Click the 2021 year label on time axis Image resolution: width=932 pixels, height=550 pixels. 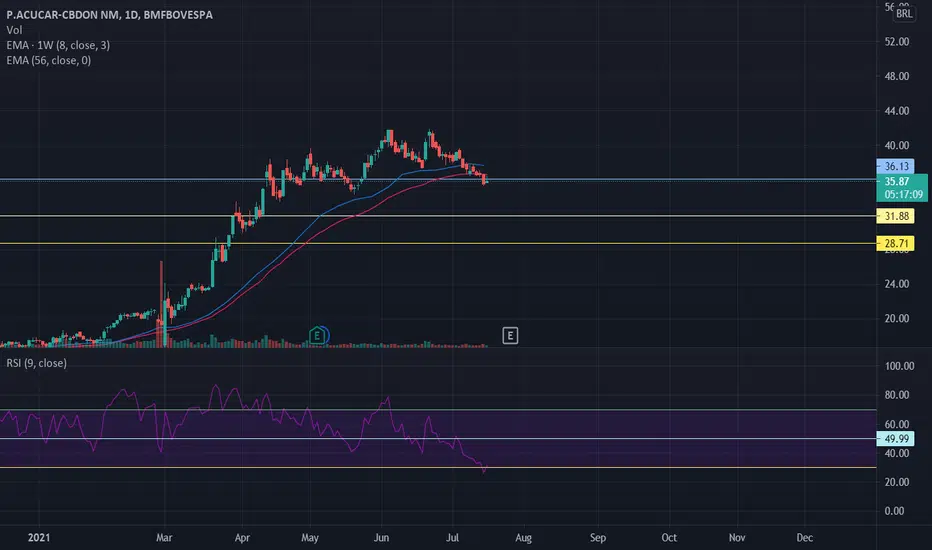[39, 538]
